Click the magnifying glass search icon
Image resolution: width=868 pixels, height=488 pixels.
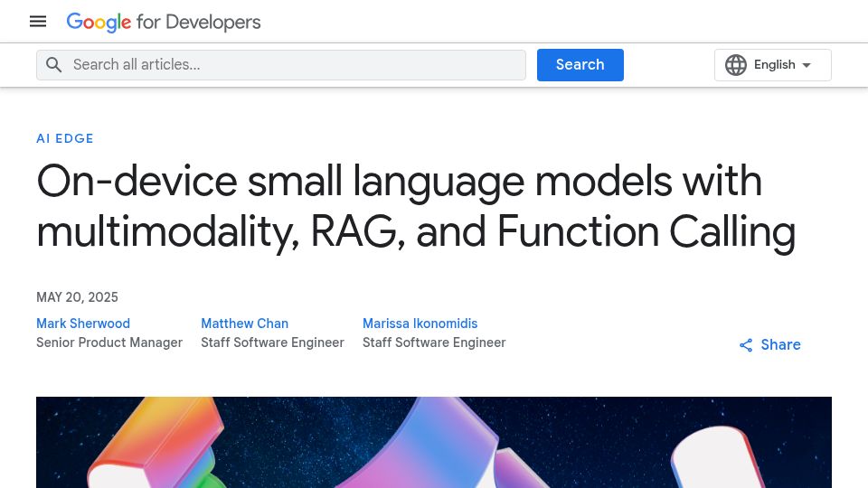(53, 65)
